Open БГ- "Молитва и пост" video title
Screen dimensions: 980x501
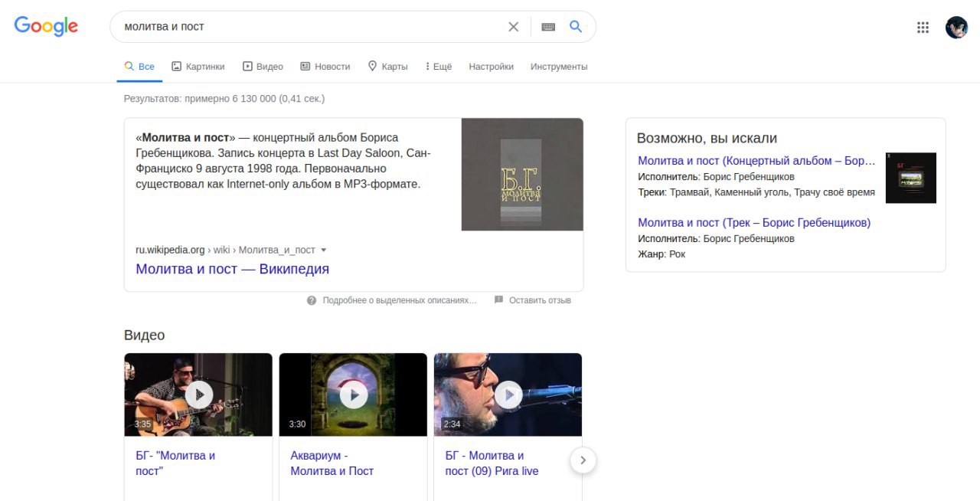click(x=175, y=463)
